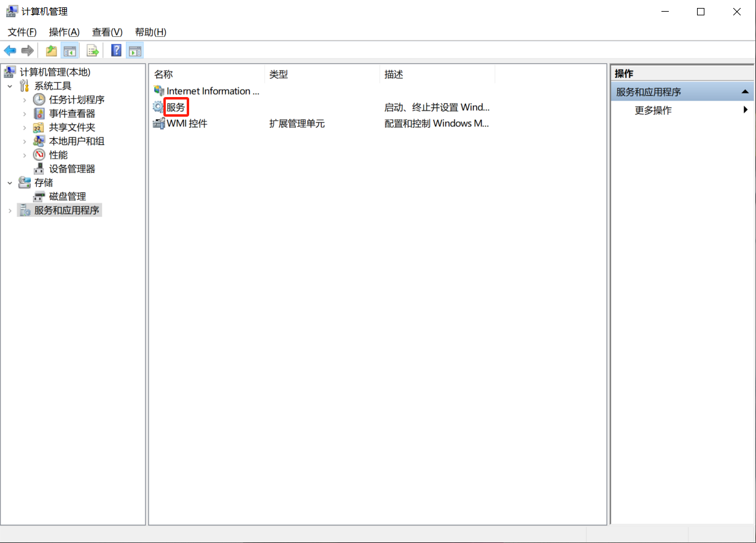Toggle the action pane visibility icon
This screenshot has width=756, height=543.
point(135,50)
